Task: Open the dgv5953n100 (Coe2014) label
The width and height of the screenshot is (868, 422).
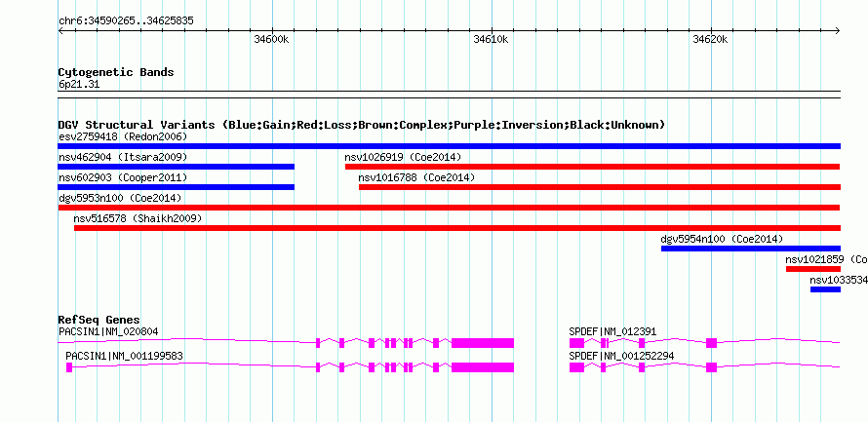Action: (x=120, y=198)
